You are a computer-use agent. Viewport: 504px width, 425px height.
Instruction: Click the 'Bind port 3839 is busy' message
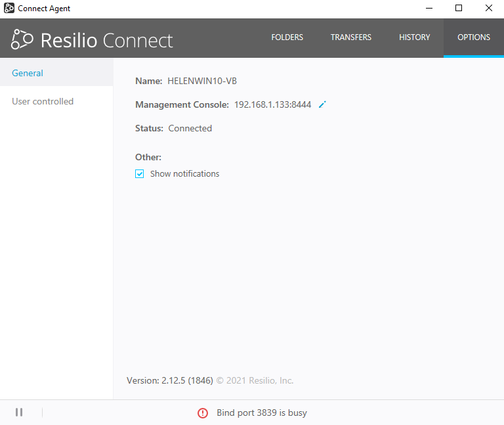click(x=261, y=413)
